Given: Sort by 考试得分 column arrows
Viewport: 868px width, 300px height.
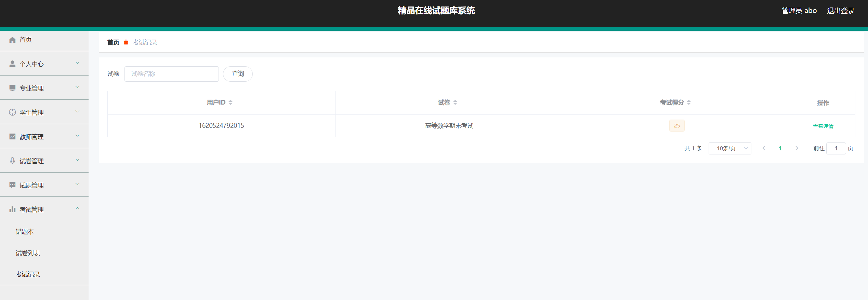Looking at the screenshot, I should (x=689, y=103).
